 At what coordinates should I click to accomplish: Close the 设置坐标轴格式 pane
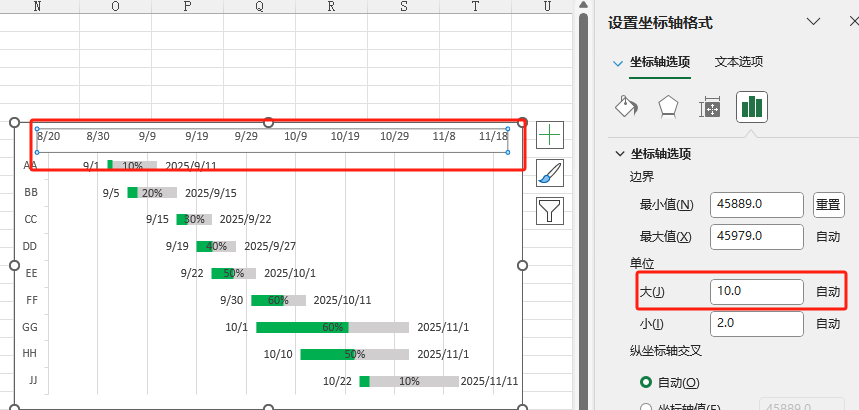pyautogui.click(x=854, y=21)
